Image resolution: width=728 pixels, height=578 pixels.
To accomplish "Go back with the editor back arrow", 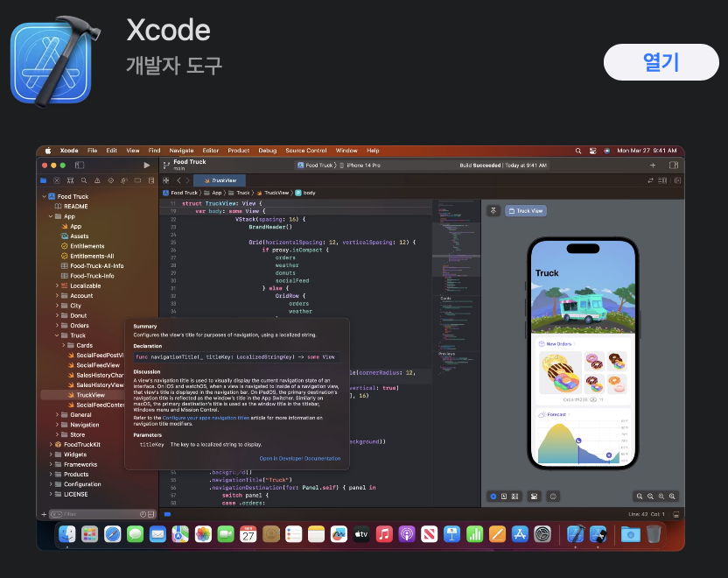I will tap(178, 180).
